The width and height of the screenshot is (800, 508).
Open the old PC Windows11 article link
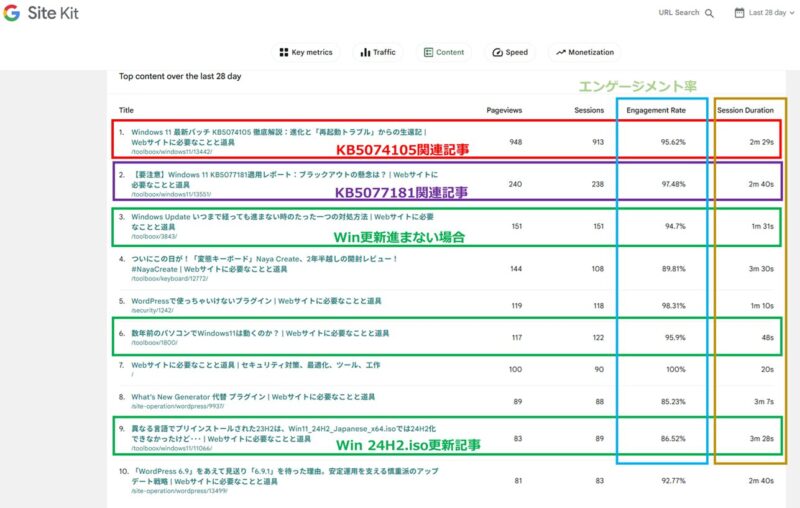coord(260,333)
